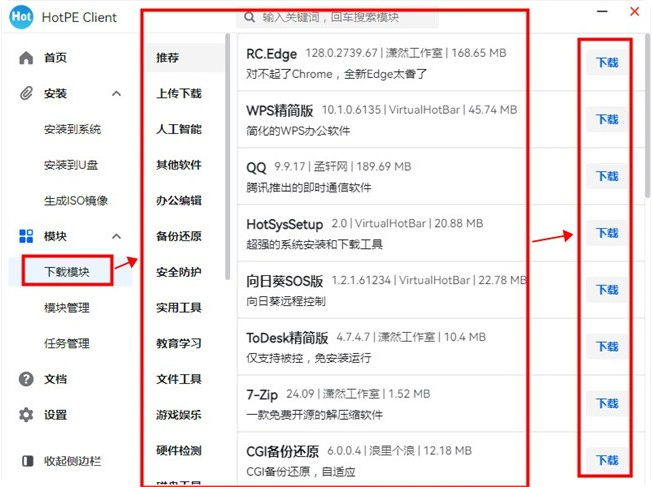Select the 人工智能 category

179,129
